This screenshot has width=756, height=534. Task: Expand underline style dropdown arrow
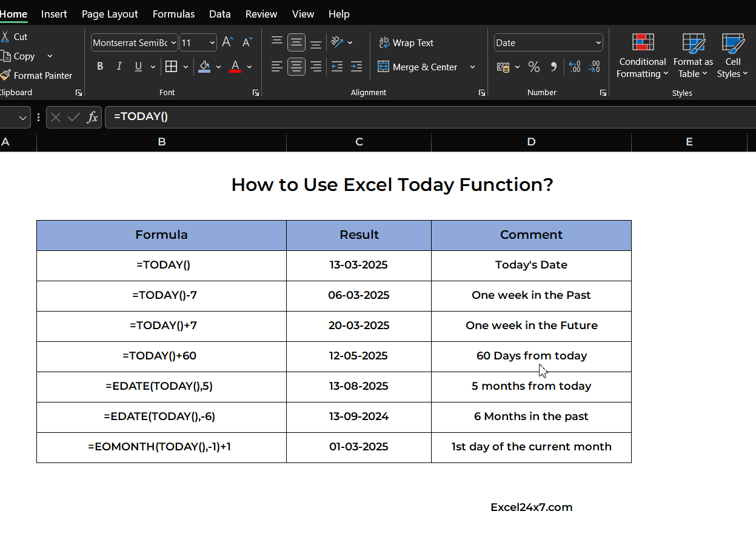(x=153, y=67)
